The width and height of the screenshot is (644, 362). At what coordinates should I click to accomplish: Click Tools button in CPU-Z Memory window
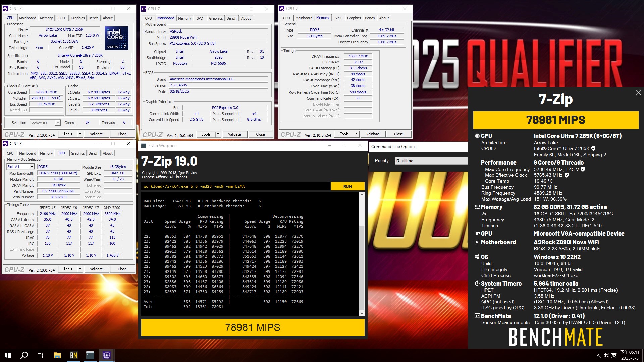pyautogui.click(x=344, y=134)
